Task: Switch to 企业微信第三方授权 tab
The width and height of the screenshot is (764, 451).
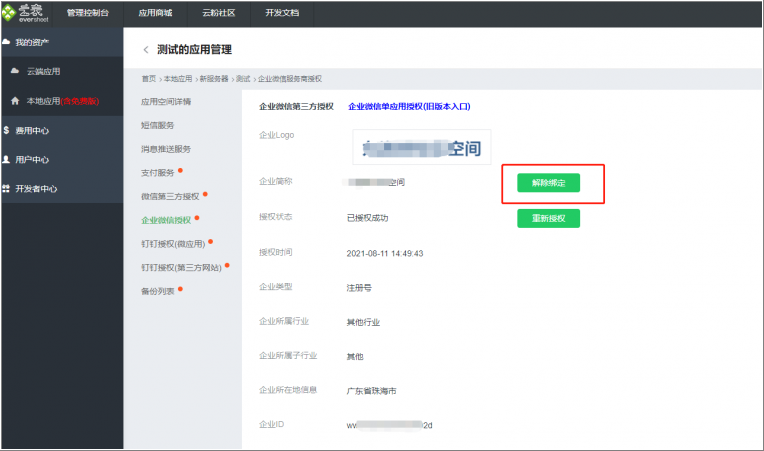Action: pyautogui.click(x=296, y=106)
